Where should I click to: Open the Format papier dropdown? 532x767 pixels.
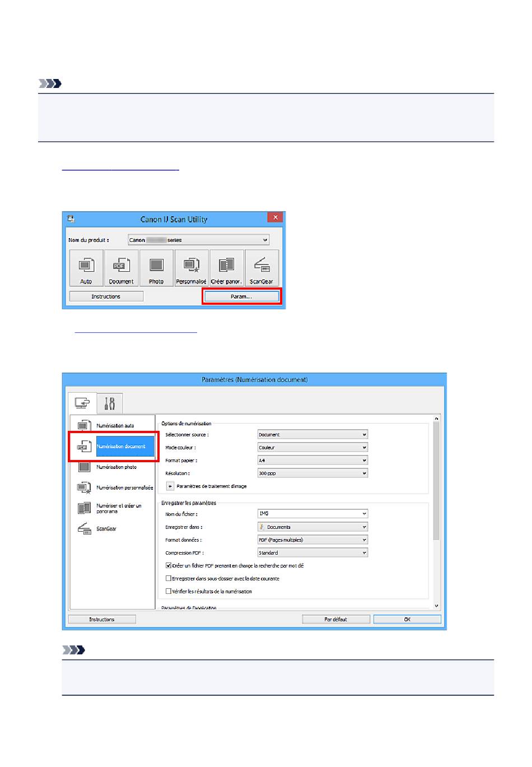click(x=312, y=461)
